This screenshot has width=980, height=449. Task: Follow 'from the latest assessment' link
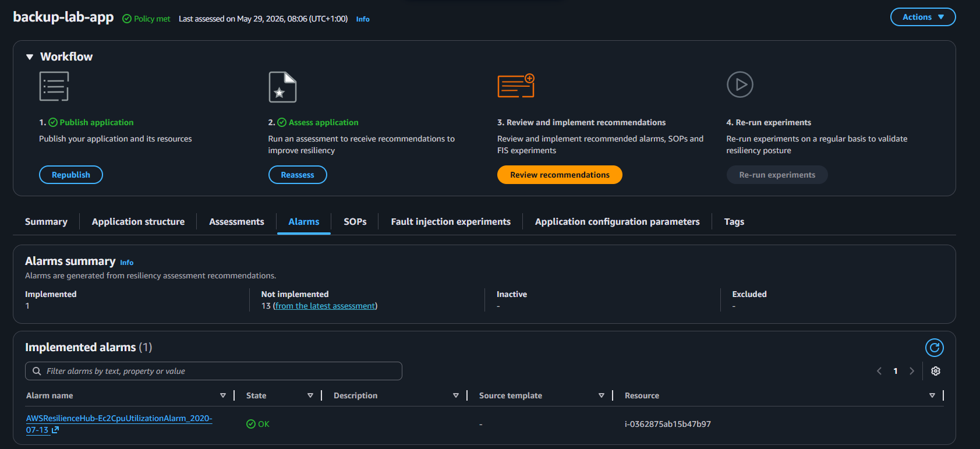326,306
